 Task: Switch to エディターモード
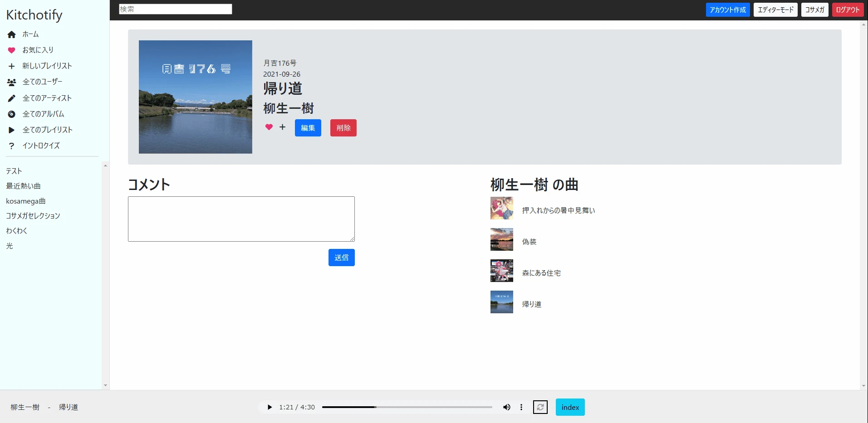pos(775,10)
